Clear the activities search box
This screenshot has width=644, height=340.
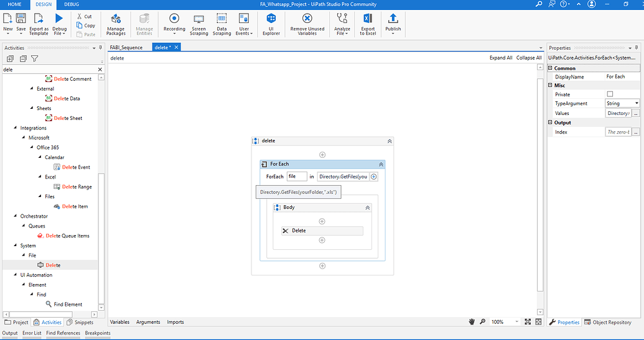(100, 70)
